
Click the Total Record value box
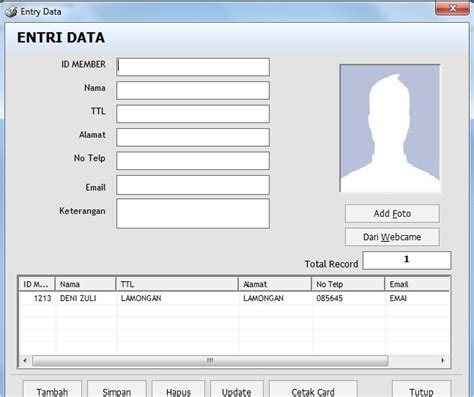pyautogui.click(x=407, y=260)
